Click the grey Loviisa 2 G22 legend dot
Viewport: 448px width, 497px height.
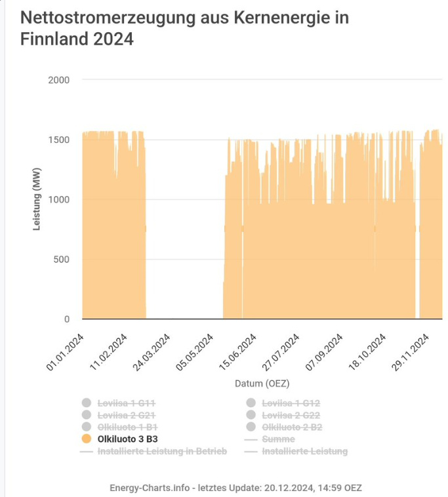click(x=251, y=415)
